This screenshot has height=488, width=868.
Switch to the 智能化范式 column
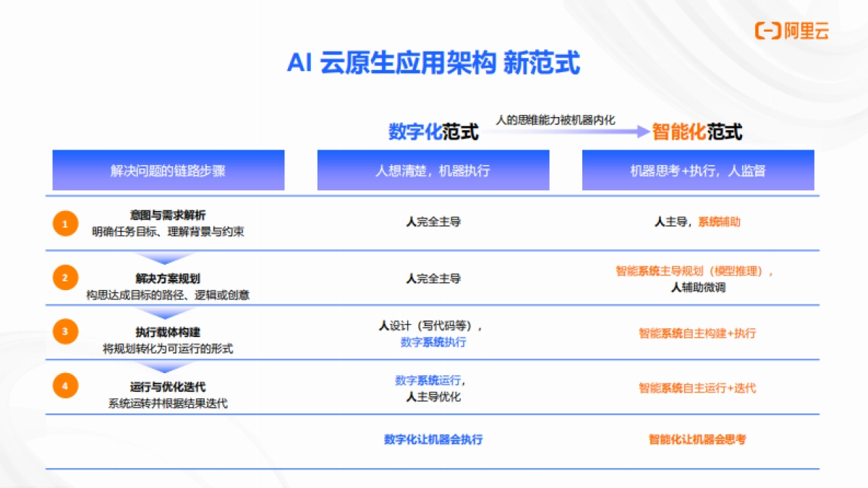pyautogui.click(x=697, y=132)
